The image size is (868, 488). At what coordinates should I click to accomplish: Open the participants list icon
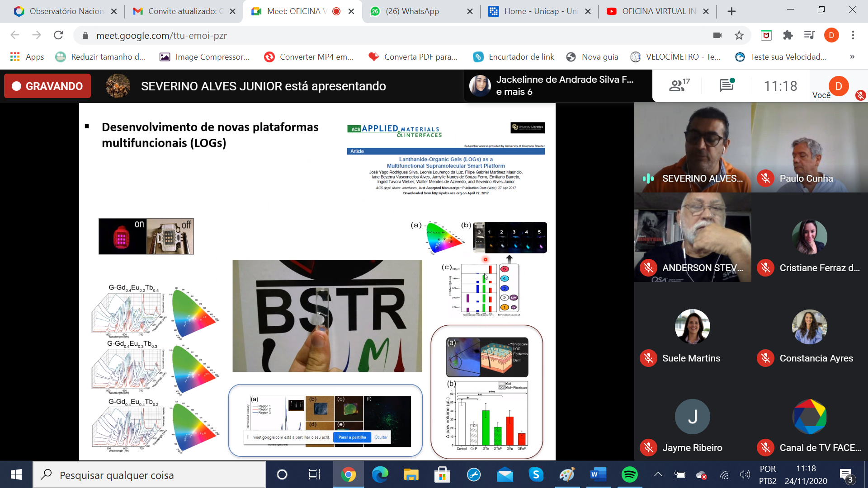point(679,85)
